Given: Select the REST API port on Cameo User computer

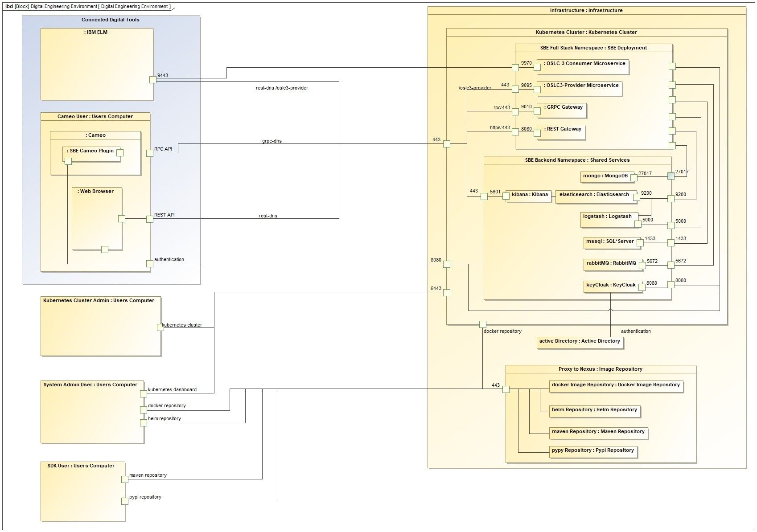Looking at the screenshot, I should point(149,218).
